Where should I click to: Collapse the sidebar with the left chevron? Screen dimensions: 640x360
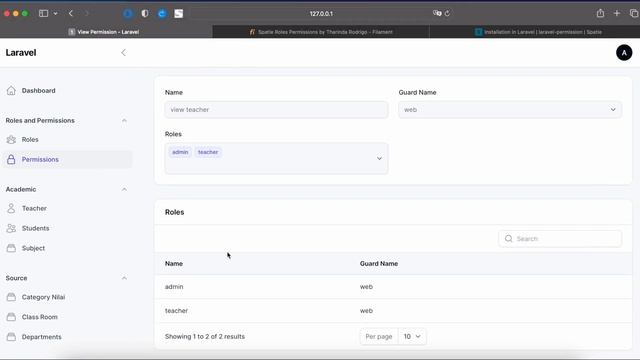click(124, 53)
